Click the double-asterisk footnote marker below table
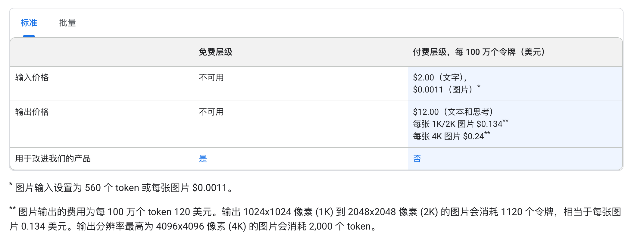The image size is (644, 244). (13, 208)
